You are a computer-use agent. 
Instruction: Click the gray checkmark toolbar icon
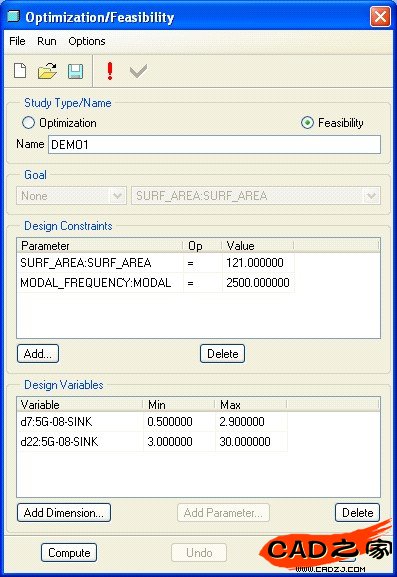[x=138, y=71]
